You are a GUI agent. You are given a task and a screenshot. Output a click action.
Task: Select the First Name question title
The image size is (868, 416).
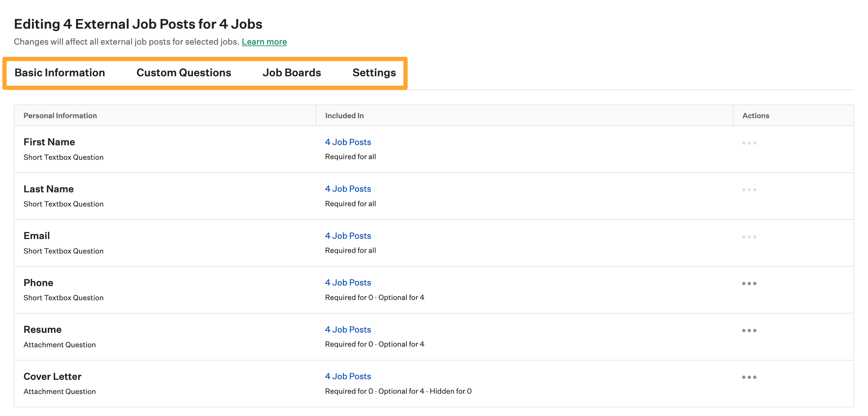point(49,142)
